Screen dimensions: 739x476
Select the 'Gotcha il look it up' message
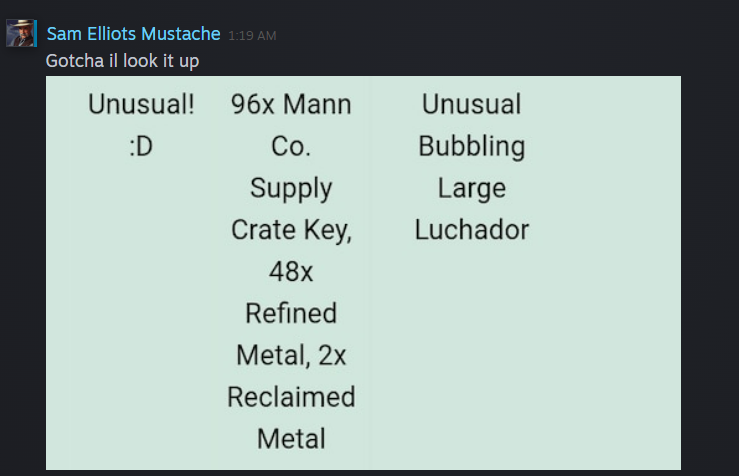coord(123,61)
